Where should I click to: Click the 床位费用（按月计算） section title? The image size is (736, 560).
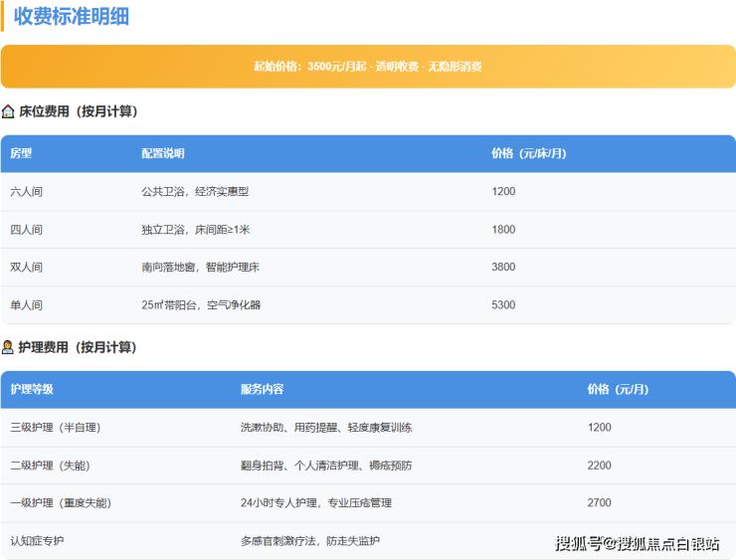(x=78, y=112)
